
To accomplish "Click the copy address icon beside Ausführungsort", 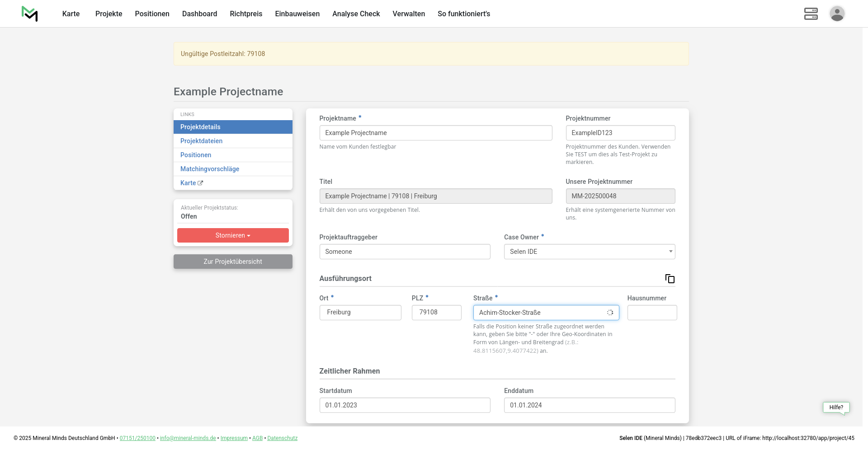I will click(x=670, y=279).
